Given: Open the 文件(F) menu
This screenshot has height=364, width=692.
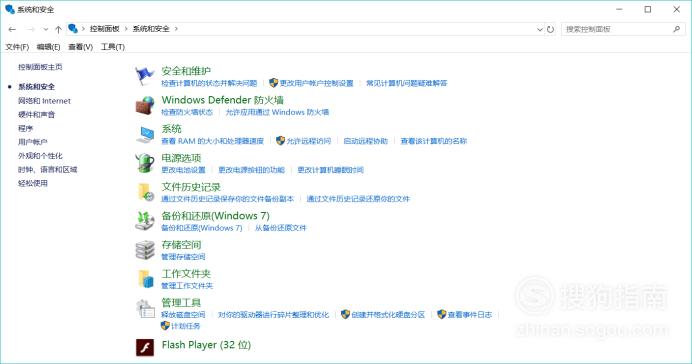Looking at the screenshot, I should tap(17, 47).
